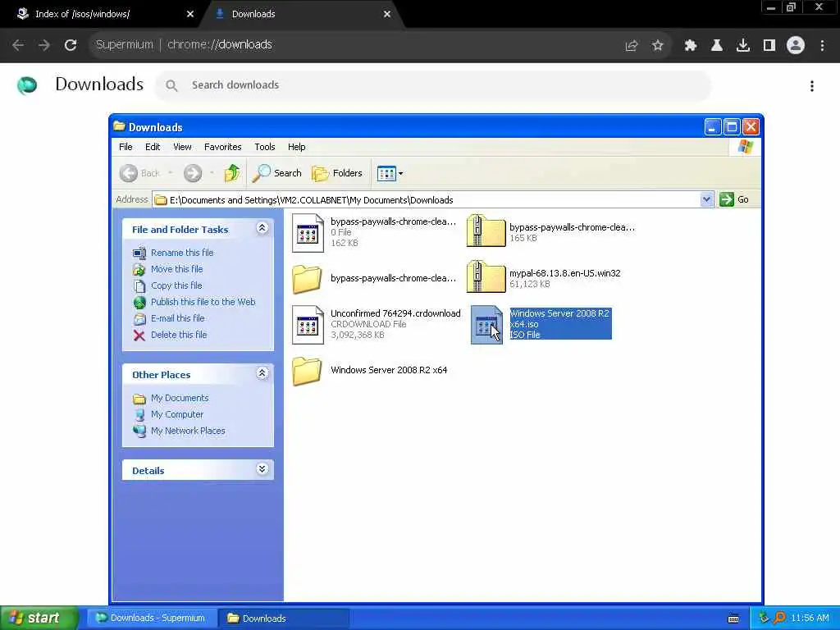
Task: Open the Address bar dropdown arrow
Action: pyautogui.click(x=706, y=199)
